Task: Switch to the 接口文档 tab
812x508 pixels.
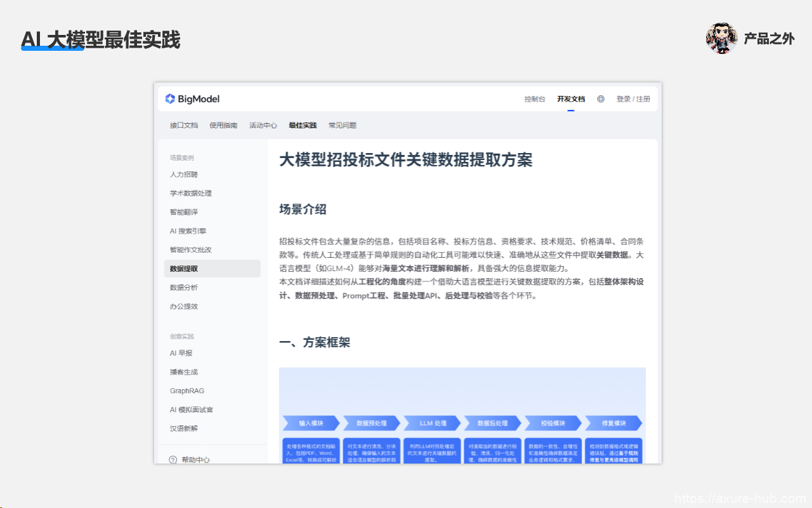Action: 184,125
